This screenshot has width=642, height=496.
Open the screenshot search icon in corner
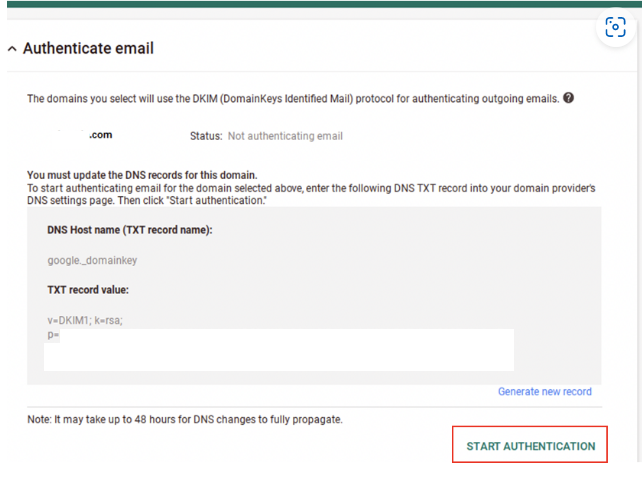(615, 28)
